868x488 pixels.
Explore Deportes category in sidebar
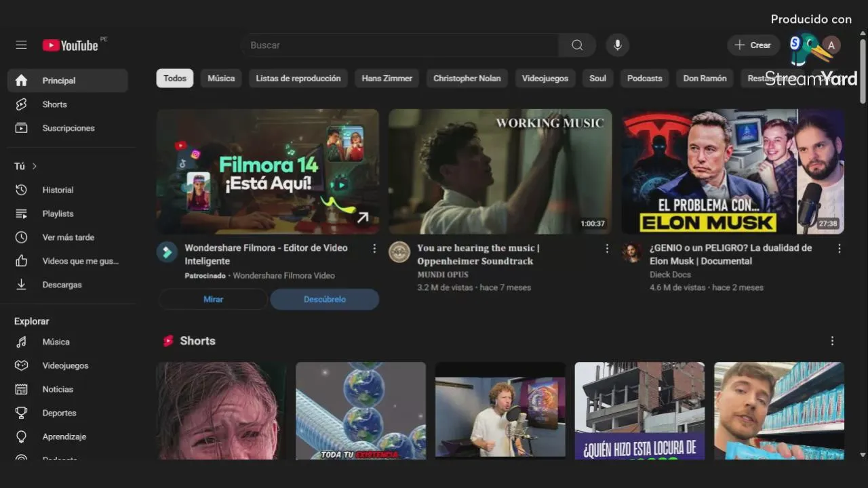[x=67, y=413]
